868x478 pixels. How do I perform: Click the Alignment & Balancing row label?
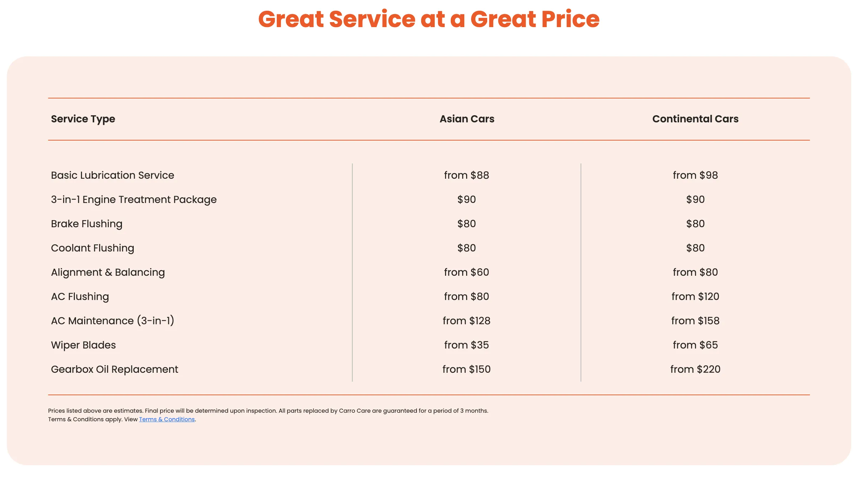(x=108, y=272)
